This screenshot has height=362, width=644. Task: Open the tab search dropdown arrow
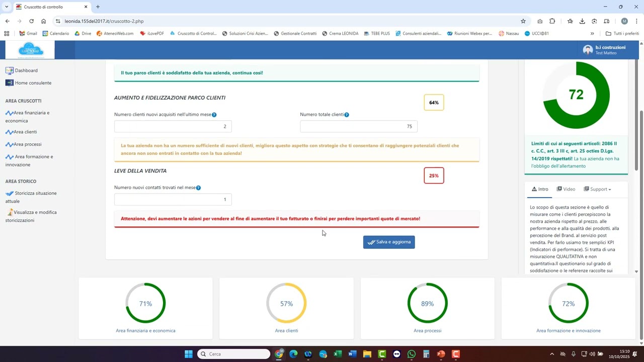(x=7, y=7)
